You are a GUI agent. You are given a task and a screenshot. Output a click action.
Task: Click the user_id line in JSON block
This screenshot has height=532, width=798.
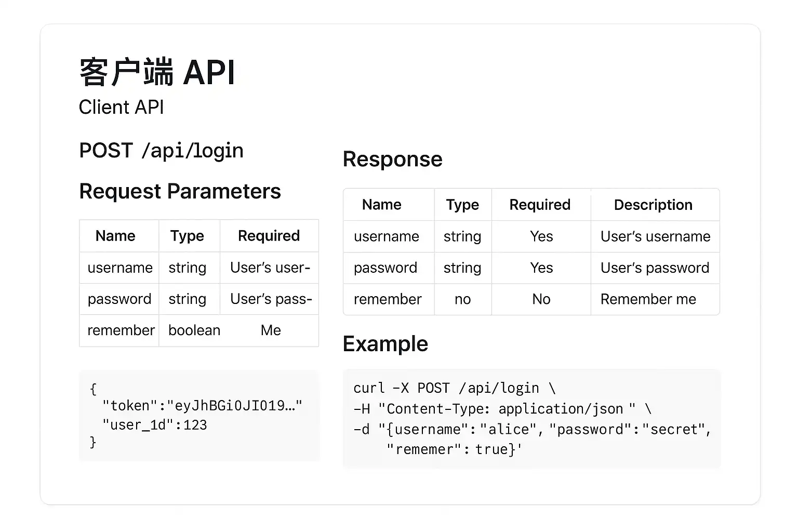155,425
